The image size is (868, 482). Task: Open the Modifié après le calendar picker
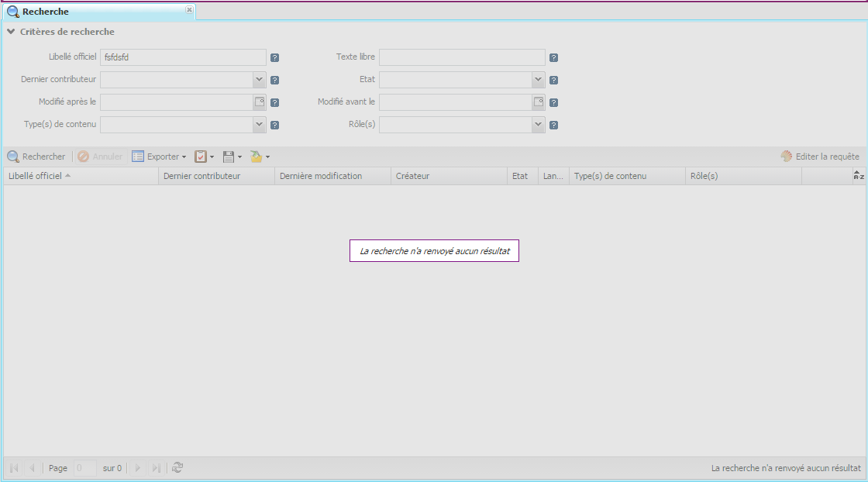(260, 102)
